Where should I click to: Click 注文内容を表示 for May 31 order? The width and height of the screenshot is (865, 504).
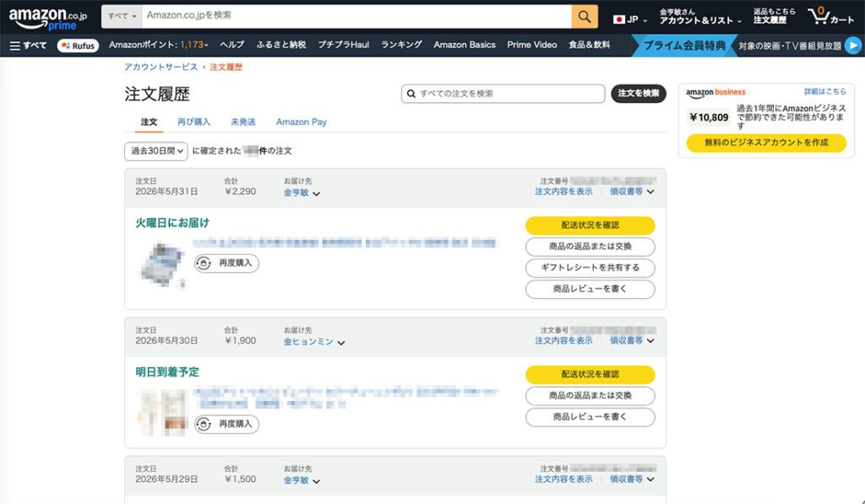point(563,192)
